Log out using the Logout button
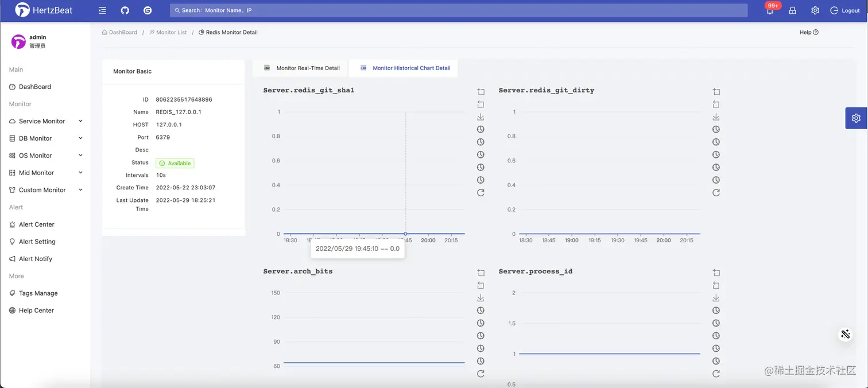 (x=845, y=10)
